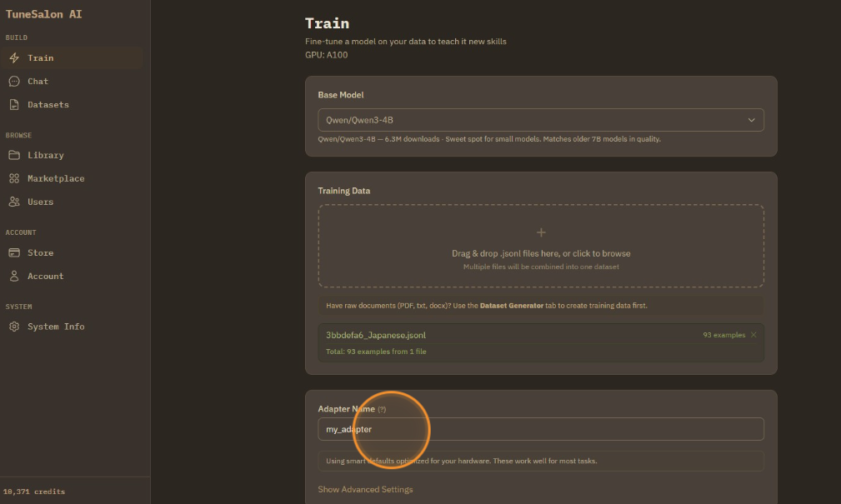Click the drag and drop browse area
841x504 pixels.
(x=541, y=253)
